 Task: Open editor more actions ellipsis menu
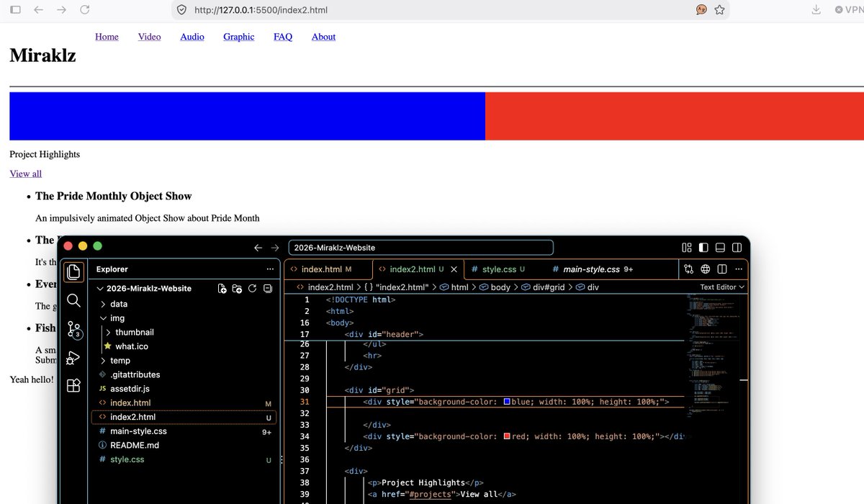tap(739, 269)
